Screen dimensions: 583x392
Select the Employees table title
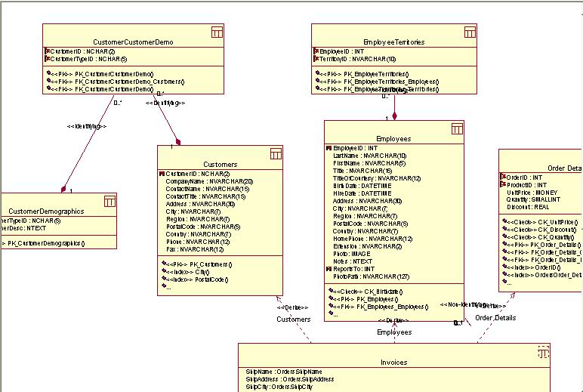click(x=393, y=140)
